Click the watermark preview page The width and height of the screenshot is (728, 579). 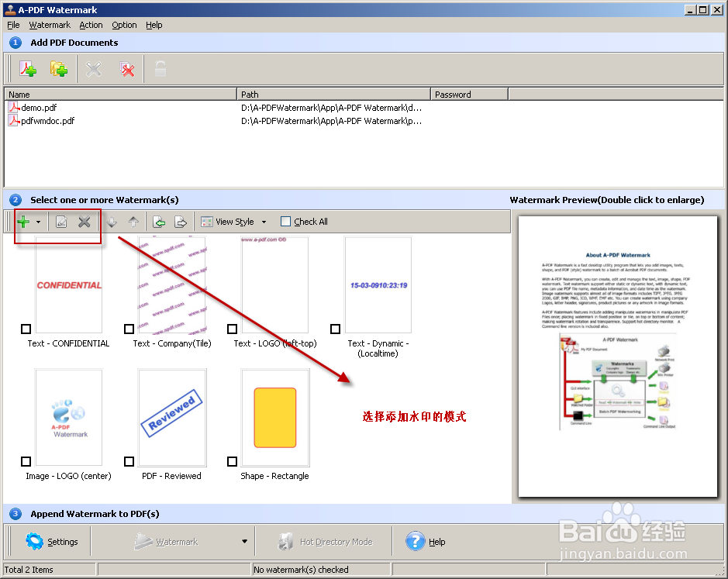pos(617,356)
